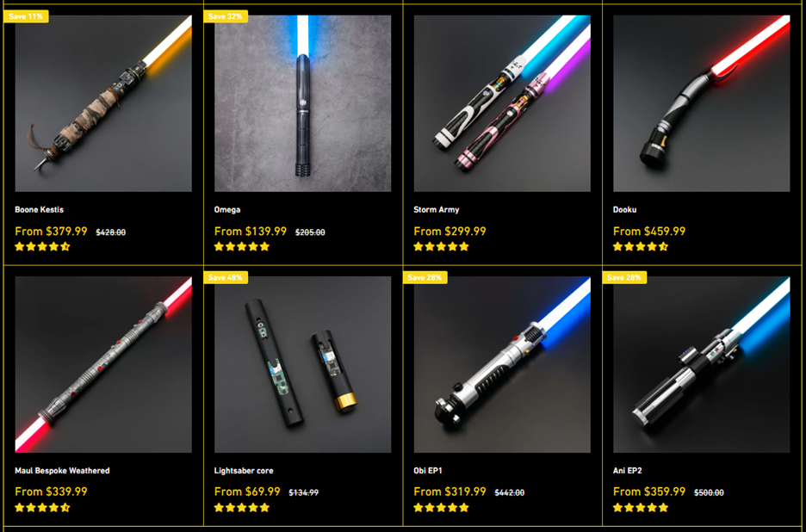Click the Boone Kestis product title

[39, 210]
